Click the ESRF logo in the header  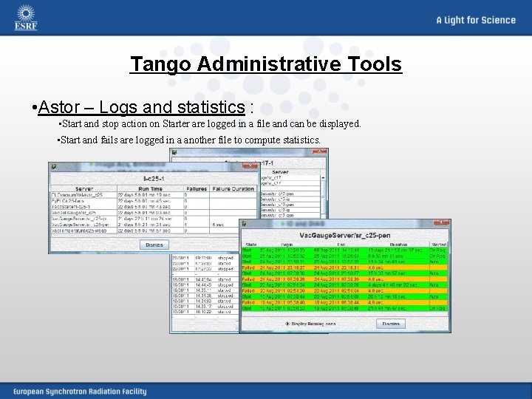[x=26, y=18]
